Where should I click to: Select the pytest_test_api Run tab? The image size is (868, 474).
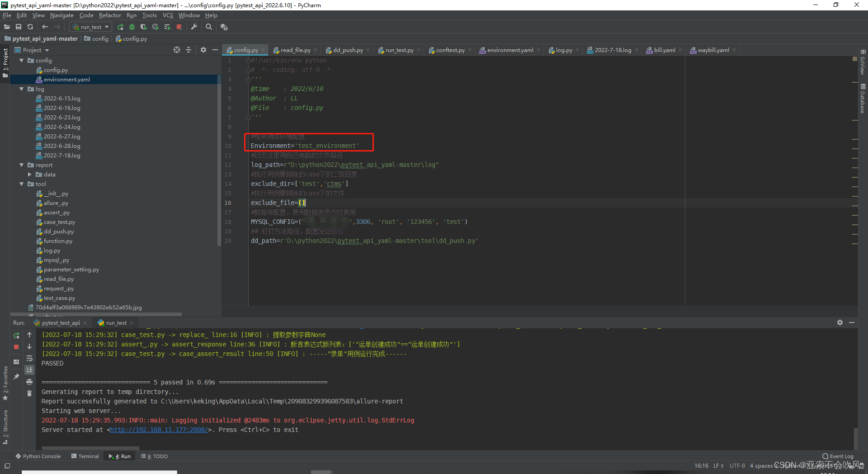coord(61,323)
